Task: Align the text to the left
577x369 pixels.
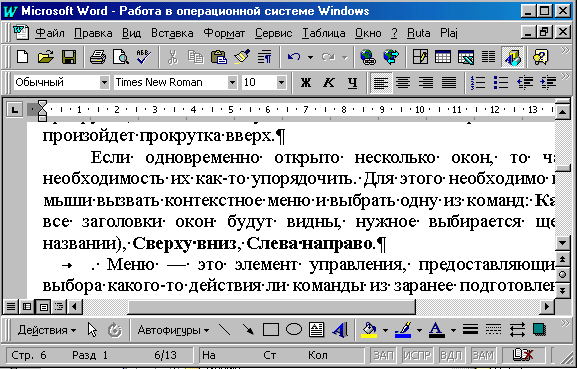Action: 380,82
